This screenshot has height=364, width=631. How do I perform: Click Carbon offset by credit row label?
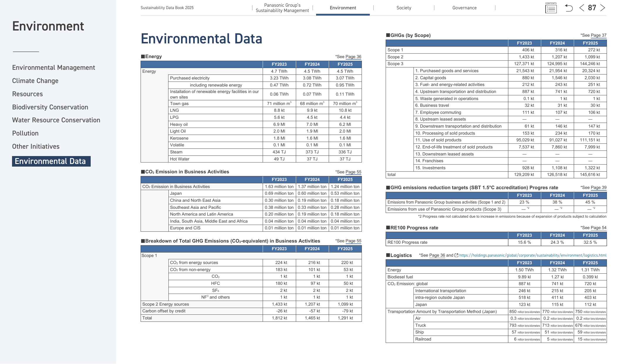click(x=164, y=311)
